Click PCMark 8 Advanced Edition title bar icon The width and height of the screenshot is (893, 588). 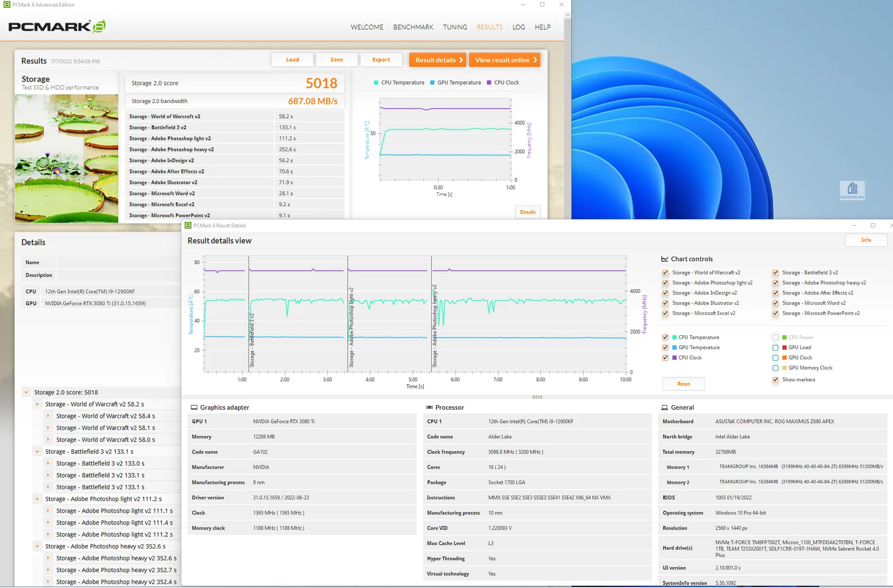[7, 5]
